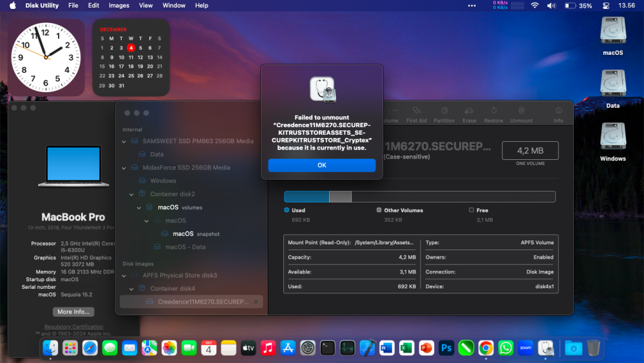This screenshot has width=644, height=363.
Task: Open FaceTime from the Dock
Action: point(189,348)
